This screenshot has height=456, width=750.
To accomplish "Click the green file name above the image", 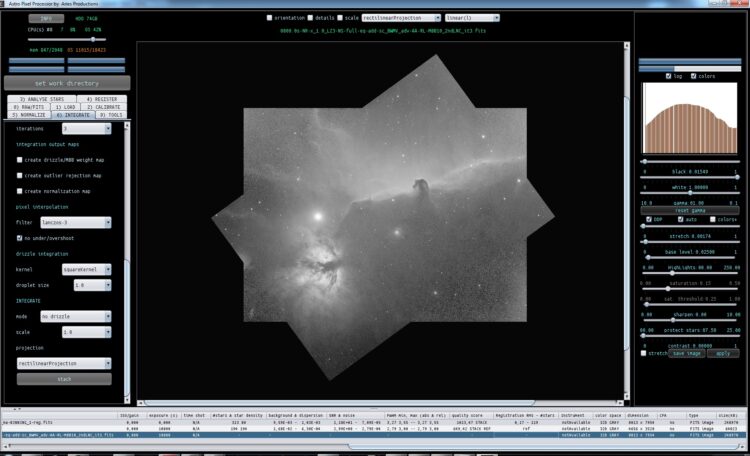I will (x=383, y=31).
